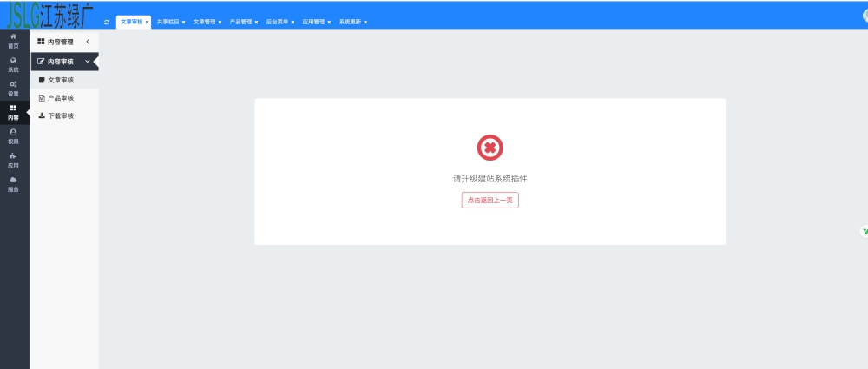Viewport: 868px width, 369px height.
Task: Close the 文章审核 tab
Action: pyautogui.click(x=148, y=23)
